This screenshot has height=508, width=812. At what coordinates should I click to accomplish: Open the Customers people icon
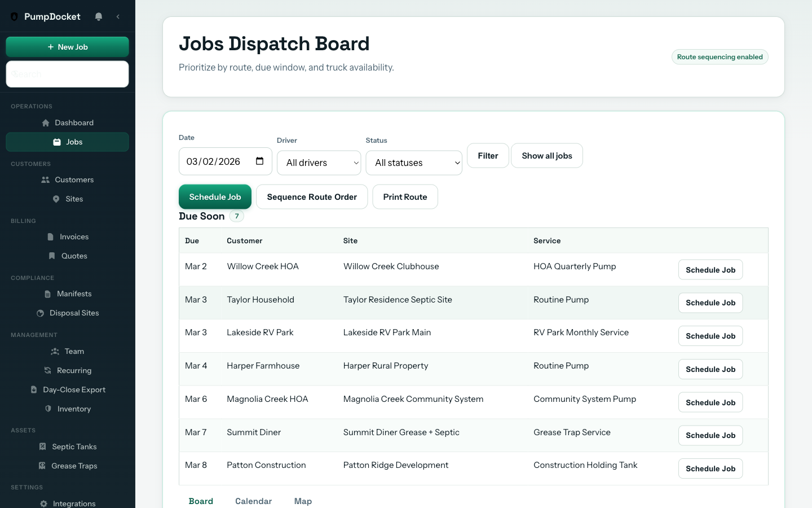coord(45,179)
